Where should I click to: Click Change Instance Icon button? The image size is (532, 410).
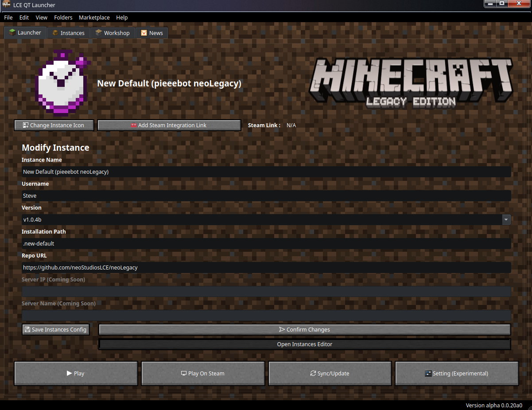point(54,125)
